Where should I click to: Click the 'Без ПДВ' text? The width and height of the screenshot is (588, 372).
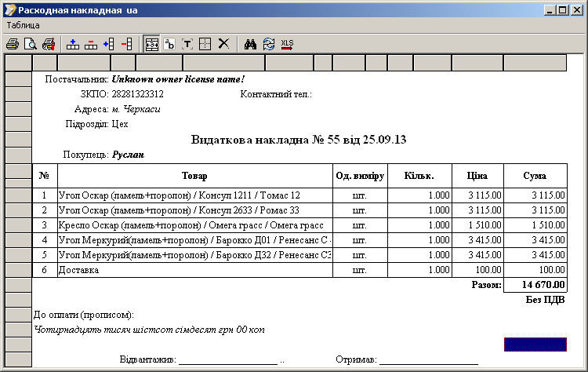click(x=545, y=300)
